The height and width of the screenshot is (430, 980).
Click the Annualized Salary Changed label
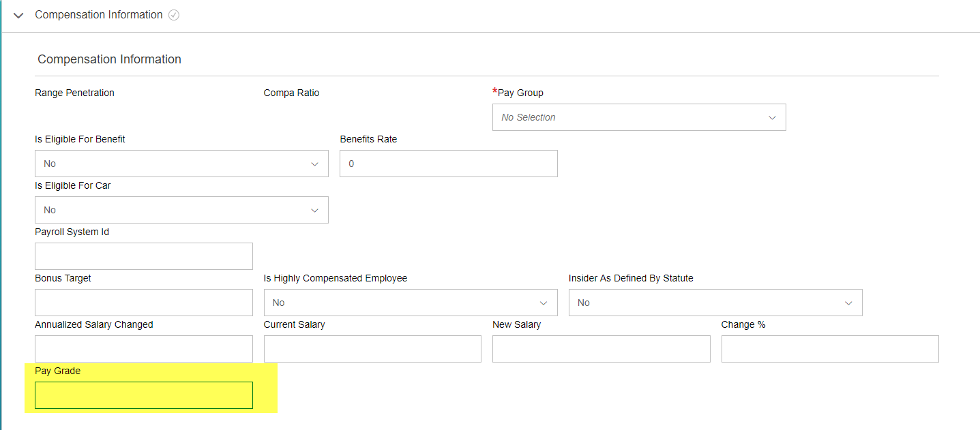(x=94, y=324)
